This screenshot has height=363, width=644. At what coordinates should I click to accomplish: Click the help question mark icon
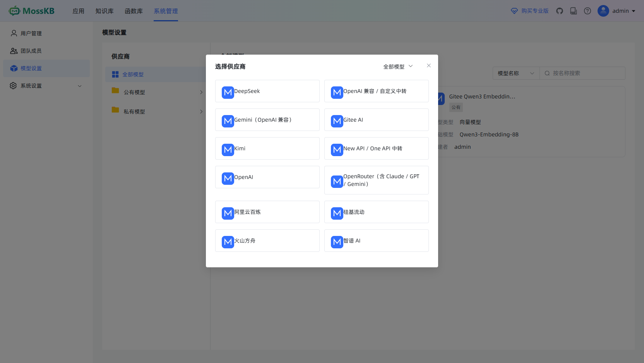coord(587,11)
